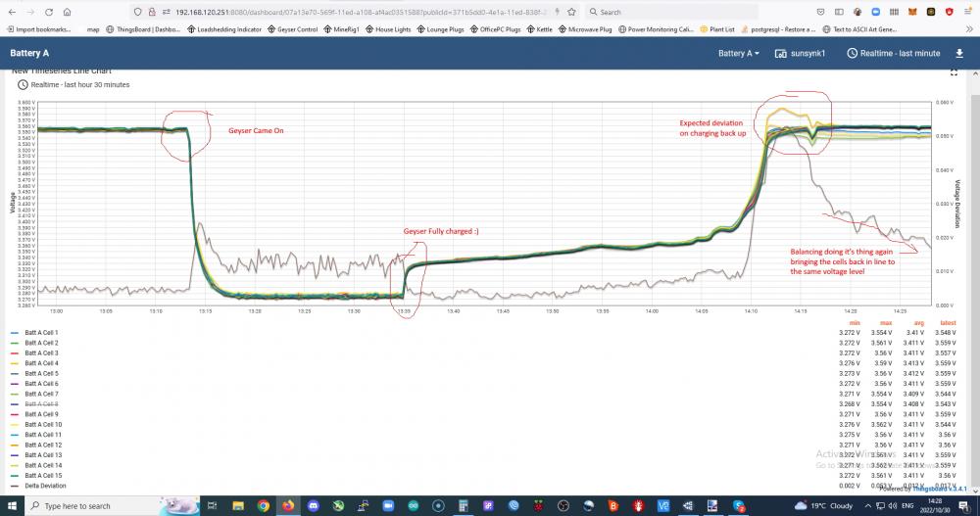Switch to Firefox on the taskbar
The width and height of the screenshot is (980, 516).
click(x=288, y=505)
